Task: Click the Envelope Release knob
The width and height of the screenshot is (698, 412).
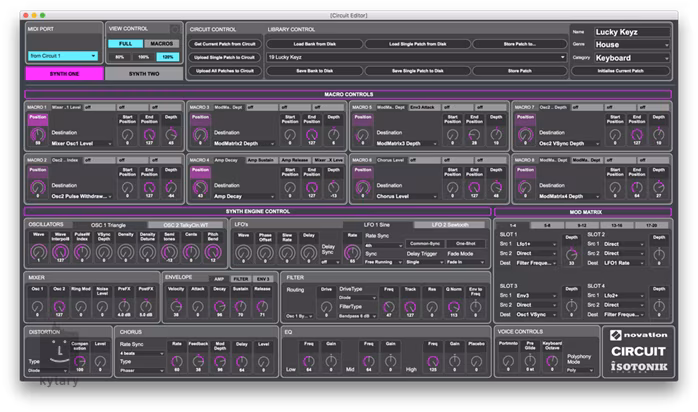Action: 262,306
